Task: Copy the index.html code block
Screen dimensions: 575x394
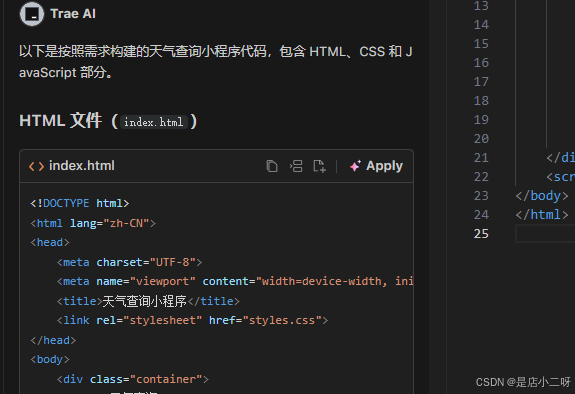Action: (x=272, y=166)
